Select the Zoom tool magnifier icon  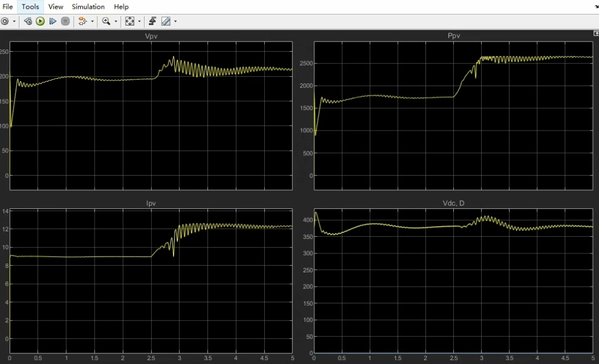106,21
